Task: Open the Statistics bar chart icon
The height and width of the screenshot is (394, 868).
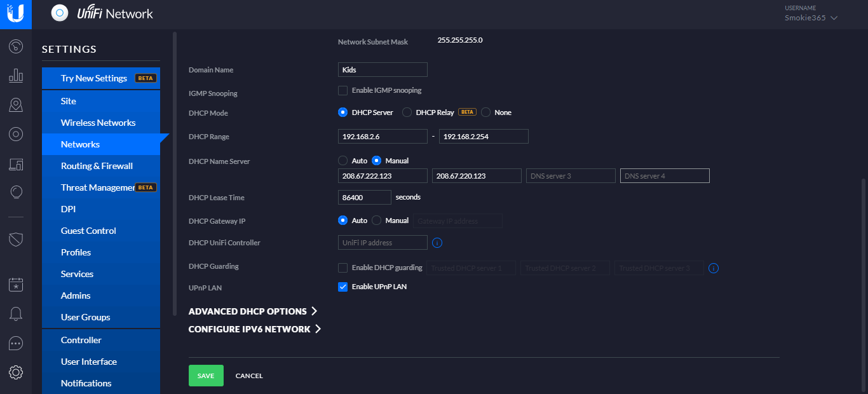Action: click(x=17, y=76)
